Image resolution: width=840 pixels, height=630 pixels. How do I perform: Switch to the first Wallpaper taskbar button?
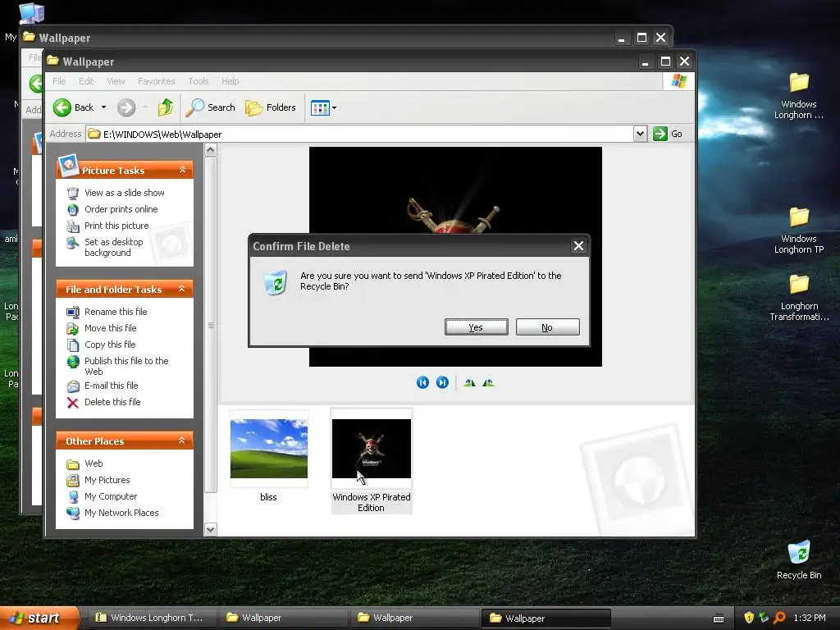coord(283,618)
